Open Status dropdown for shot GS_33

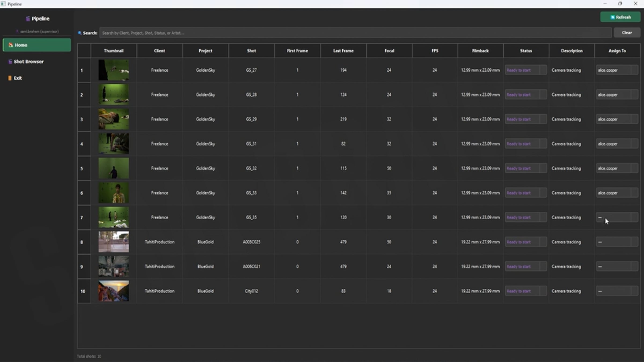click(x=526, y=193)
